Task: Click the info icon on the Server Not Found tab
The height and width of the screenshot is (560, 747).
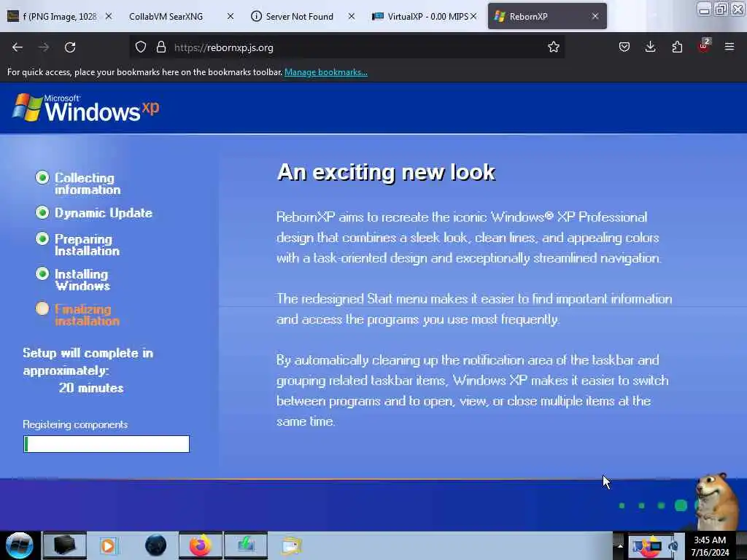Action: 256,16
